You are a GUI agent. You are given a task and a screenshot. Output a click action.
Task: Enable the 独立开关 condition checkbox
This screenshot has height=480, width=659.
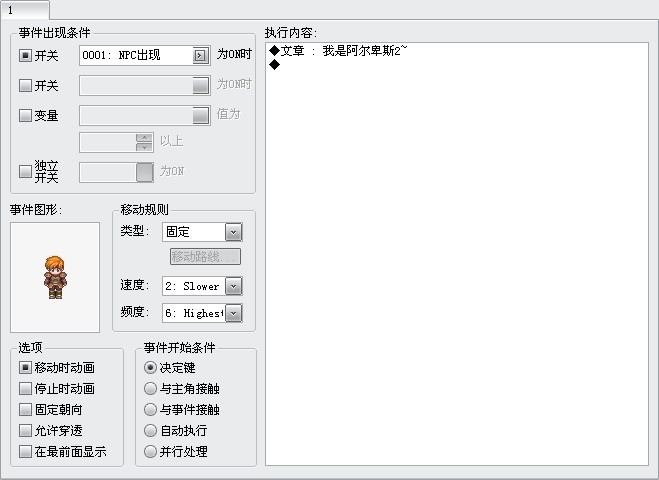(x=25, y=171)
